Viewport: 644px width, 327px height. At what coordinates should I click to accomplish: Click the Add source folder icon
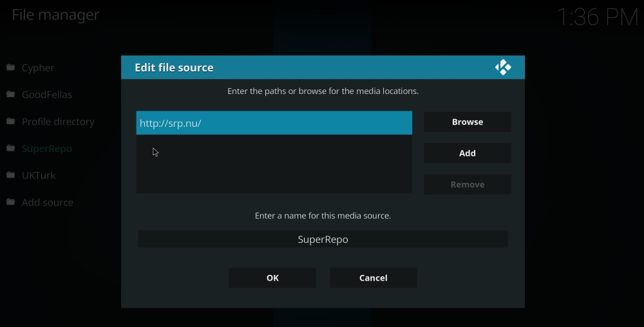(11, 202)
